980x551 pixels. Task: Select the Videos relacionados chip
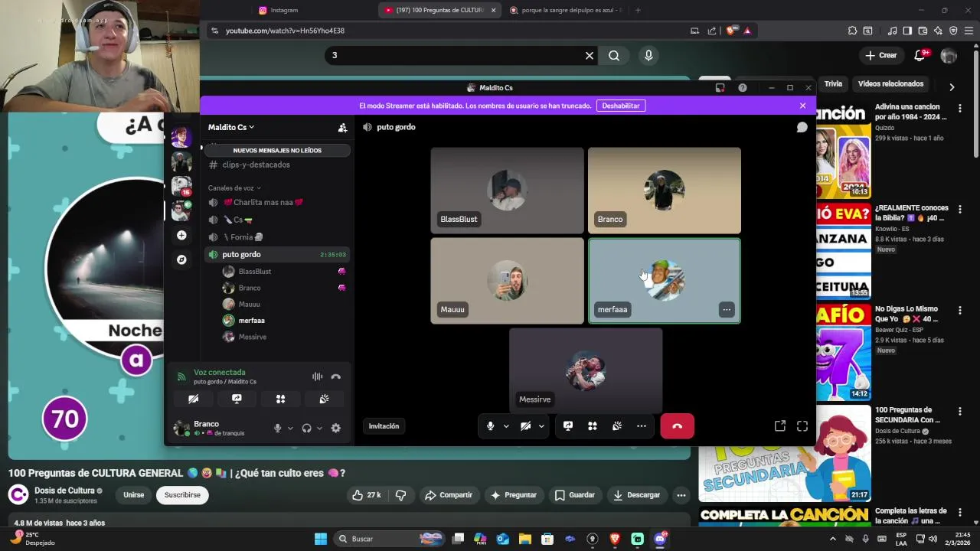[890, 84]
